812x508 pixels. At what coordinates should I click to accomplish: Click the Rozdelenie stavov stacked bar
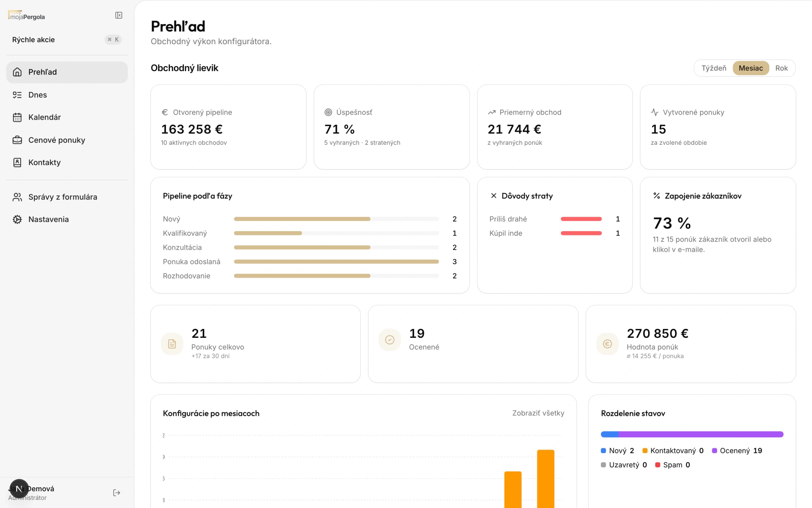click(692, 434)
